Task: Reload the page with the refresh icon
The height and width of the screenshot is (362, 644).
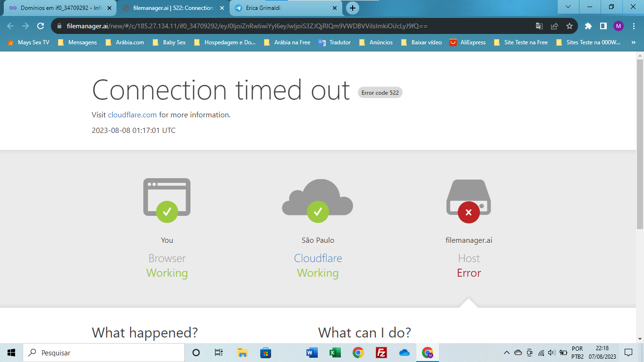Action: click(x=41, y=26)
